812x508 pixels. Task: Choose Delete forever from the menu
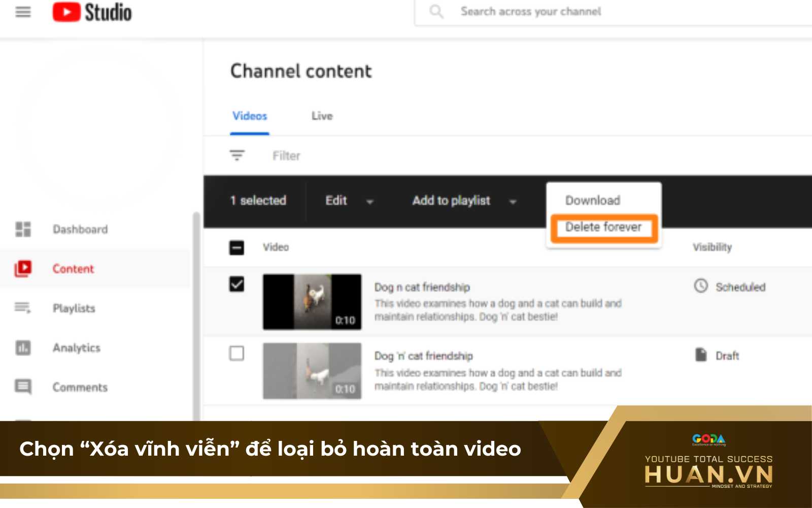pyautogui.click(x=603, y=227)
